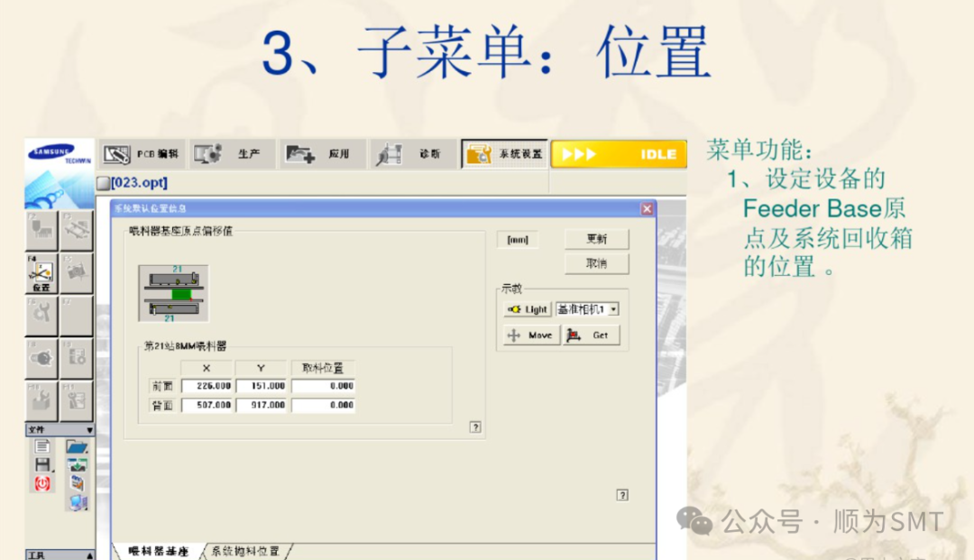The width and height of the screenshot is (974, 560).
Task: Close the 系统默认位置信息 dialog
Action: point(647,208)
